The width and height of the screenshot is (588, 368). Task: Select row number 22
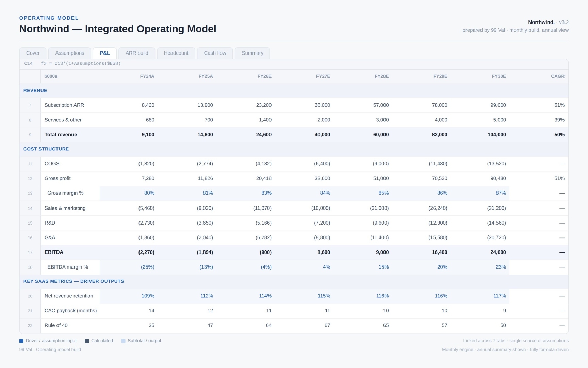pyautogui.click(x=30, y=326)
